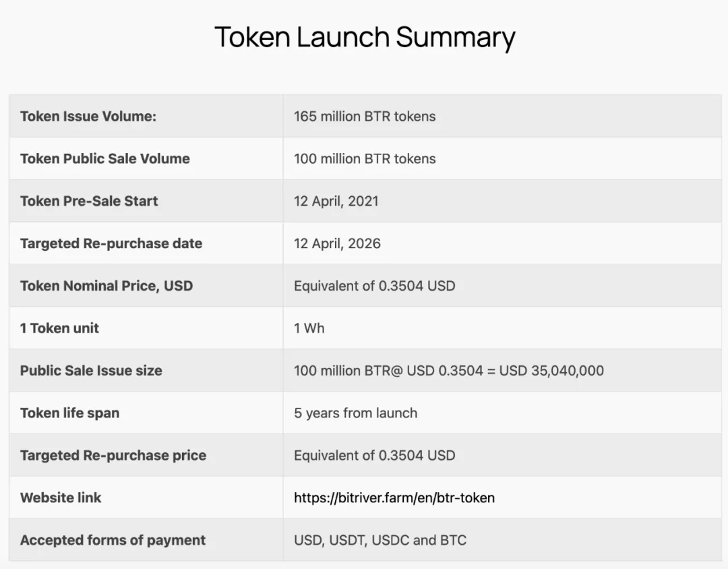The height and width of the screenshot is (569, 728).
Task: Click the Token Launch Summary heading
Action: 365,37
